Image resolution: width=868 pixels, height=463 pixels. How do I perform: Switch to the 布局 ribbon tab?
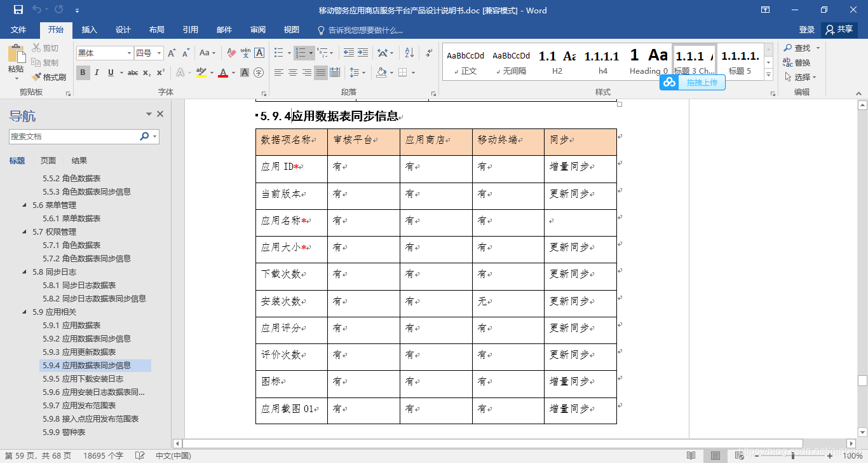coord(156,30)
